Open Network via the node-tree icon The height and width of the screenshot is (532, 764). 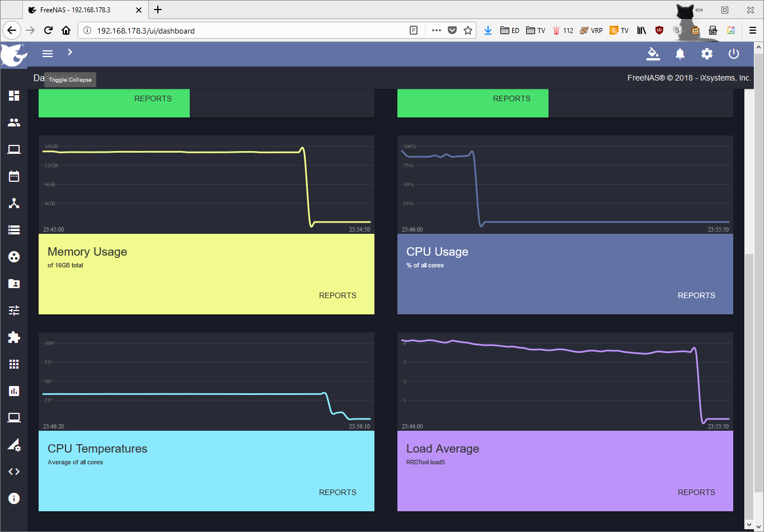tap(14, 203)
